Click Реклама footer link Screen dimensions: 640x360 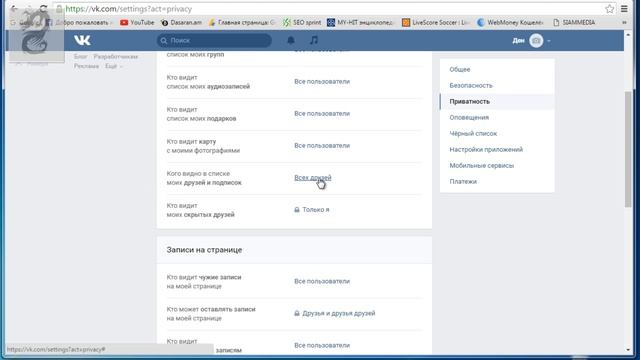86,66
